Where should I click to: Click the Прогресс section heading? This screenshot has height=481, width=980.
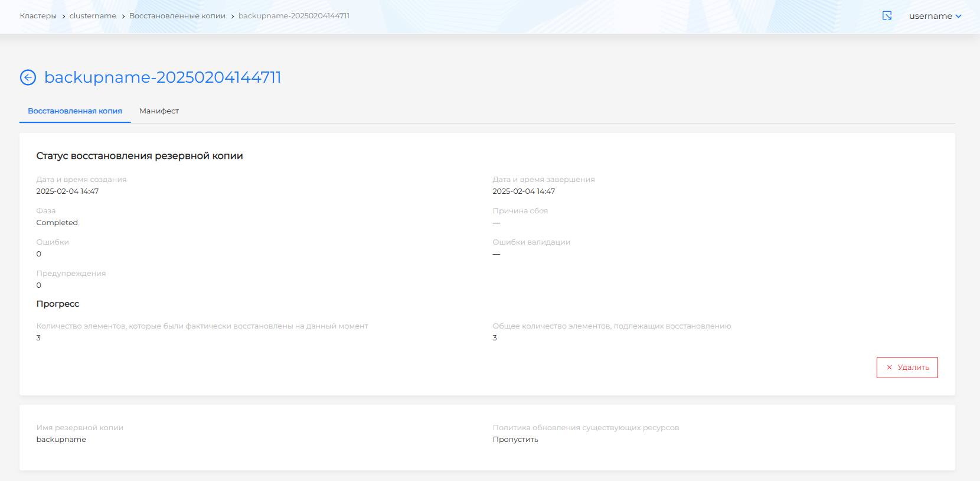(58, 304)
